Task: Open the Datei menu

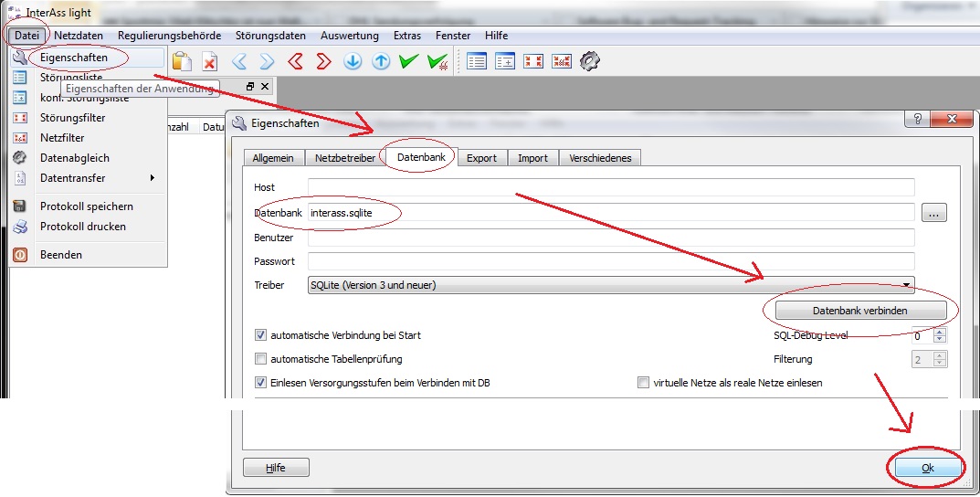Action: coord(26,36)
